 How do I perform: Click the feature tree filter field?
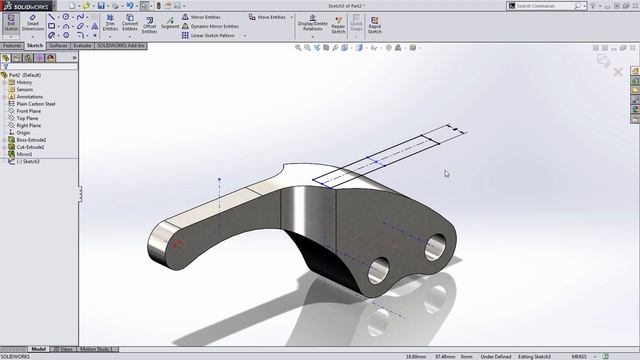tap(40, 66)
